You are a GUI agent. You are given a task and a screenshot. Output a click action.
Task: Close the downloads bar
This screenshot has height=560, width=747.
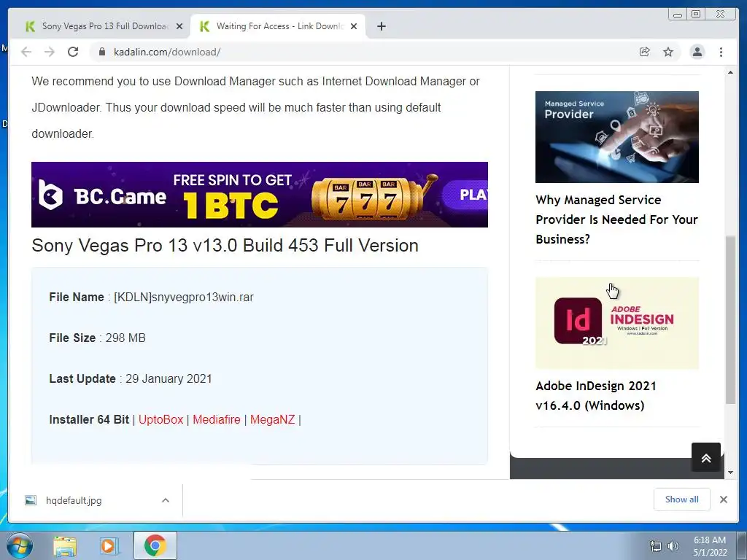click(723, 499)
